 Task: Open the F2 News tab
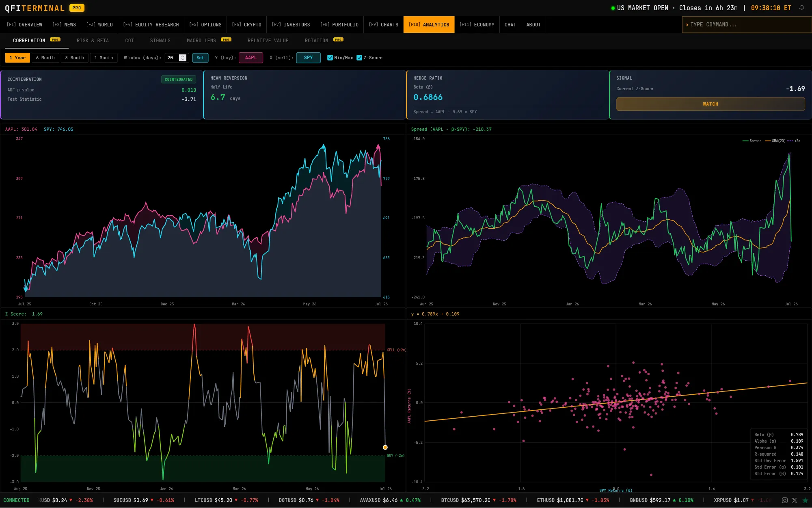(x=64, y=25)
